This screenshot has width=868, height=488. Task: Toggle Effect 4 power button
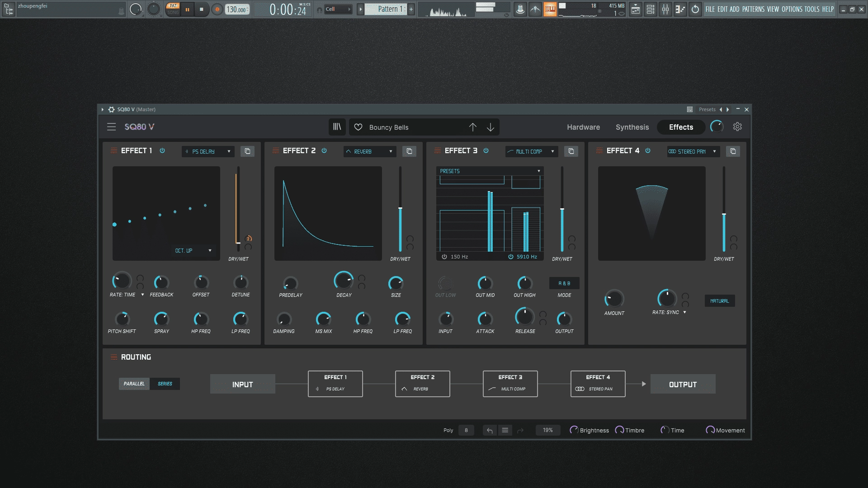(648, 151)
